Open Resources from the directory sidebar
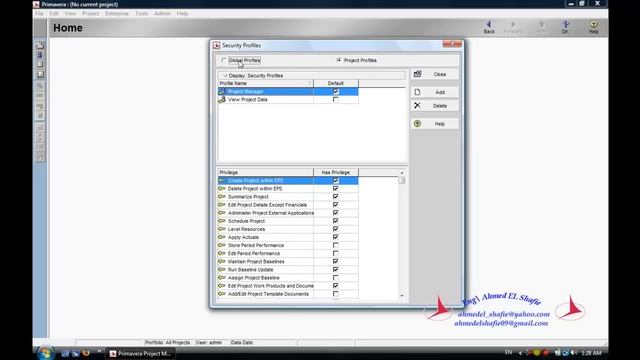The image size is (640, 360). click(40, 55)
